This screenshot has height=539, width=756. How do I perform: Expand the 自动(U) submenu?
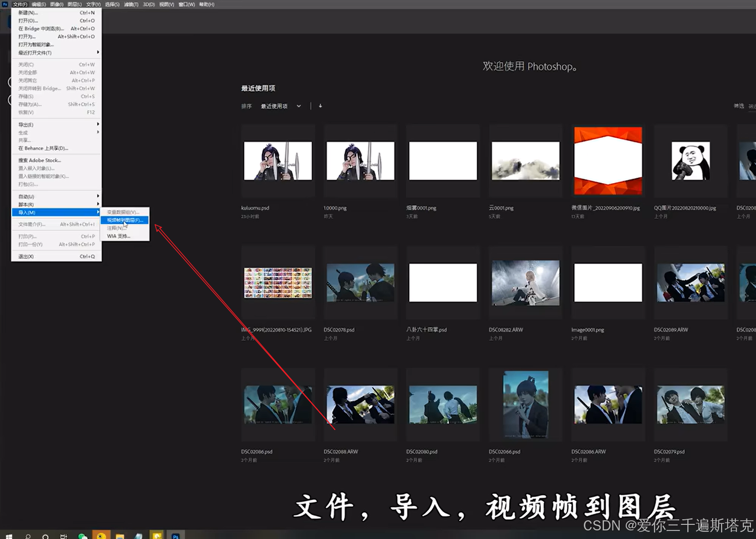point(57,196)
